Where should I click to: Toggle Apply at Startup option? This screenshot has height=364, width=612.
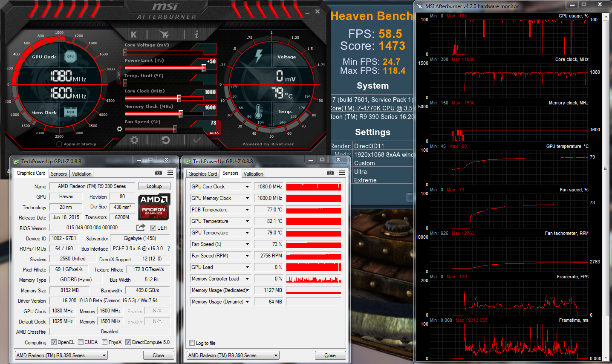click(x=59, y=144)
